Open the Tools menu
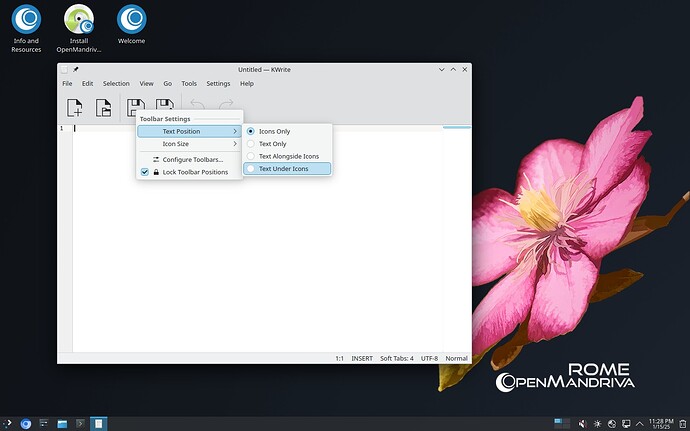Screen dimensions: 690x431 [x=189, y=84]
